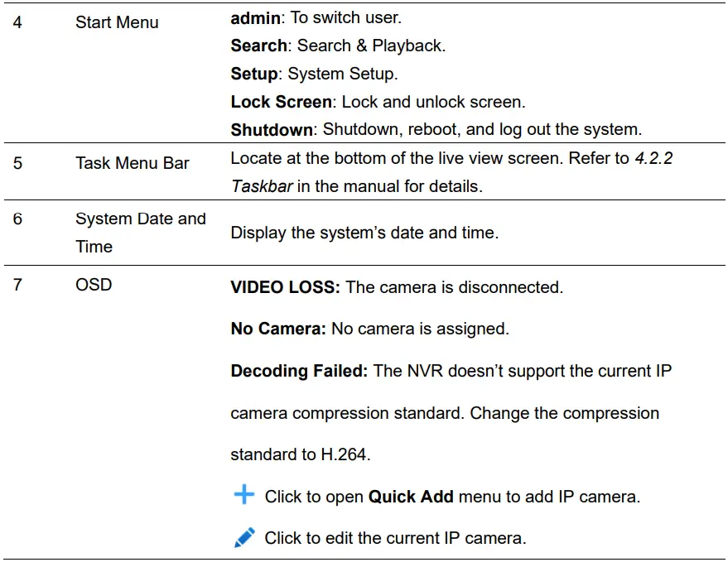Click the Start Menu row title
The width and height of the screenshot is (728, 567).
[117, 22]
